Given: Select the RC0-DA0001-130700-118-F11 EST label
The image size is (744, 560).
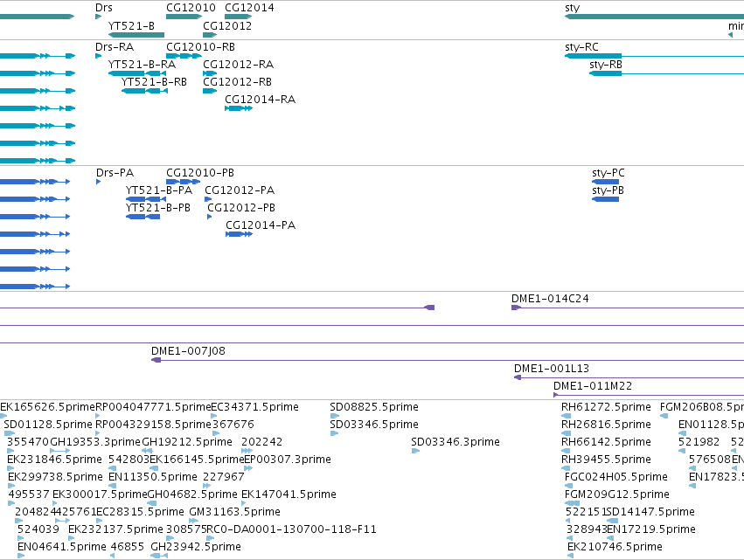Looking at the screenshot, I should click(291, 529).
